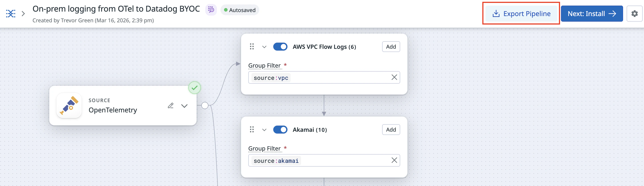
Task: Clear the source:vpc filter with X
Action: (x=394, y=77)
